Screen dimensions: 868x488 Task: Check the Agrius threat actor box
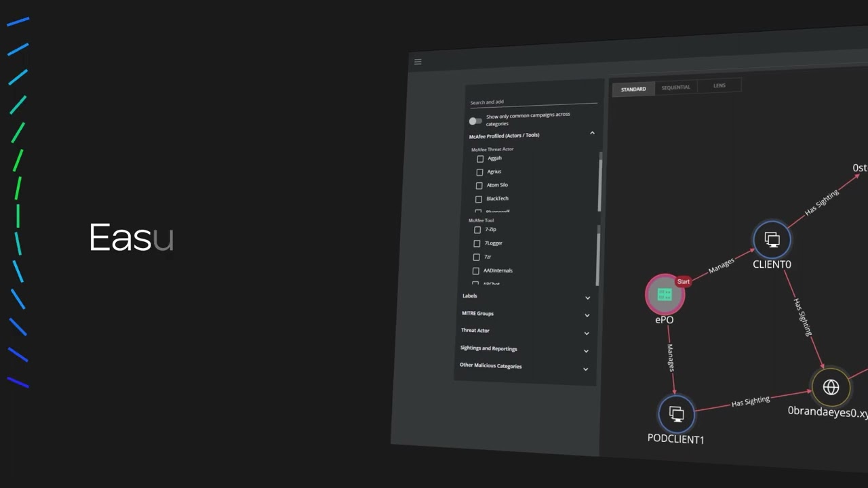click(x=479, y=172)
